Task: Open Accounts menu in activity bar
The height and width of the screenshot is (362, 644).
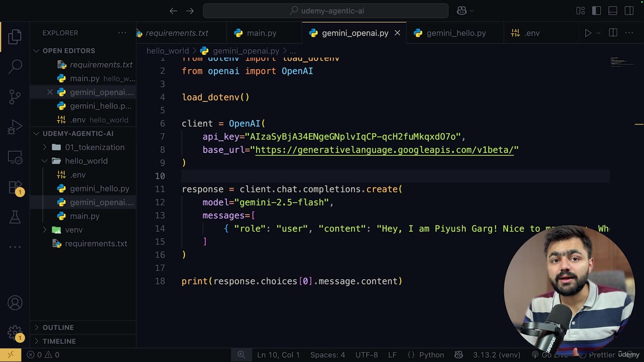Action: pyautogui.click(x=15, y=303)
